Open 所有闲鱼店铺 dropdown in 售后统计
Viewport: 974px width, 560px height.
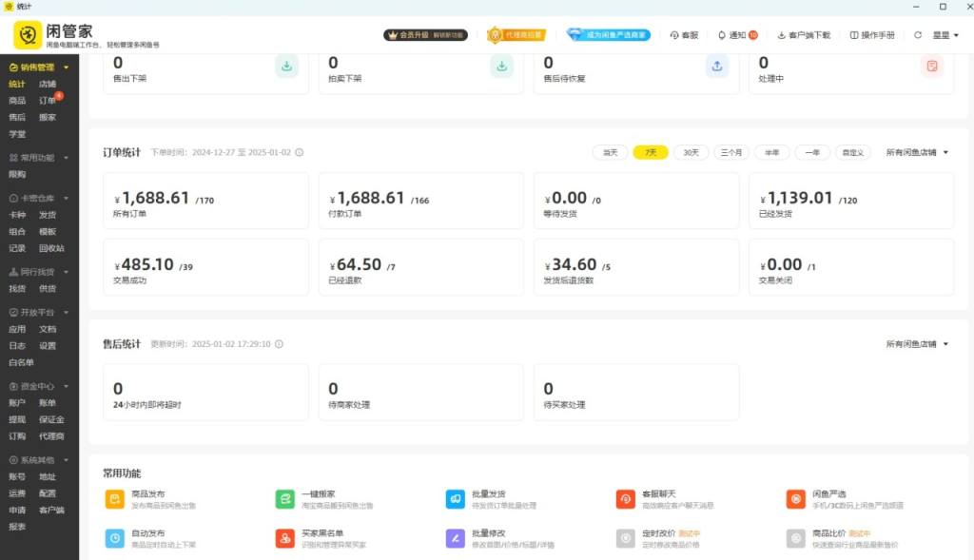pos(917,344)
